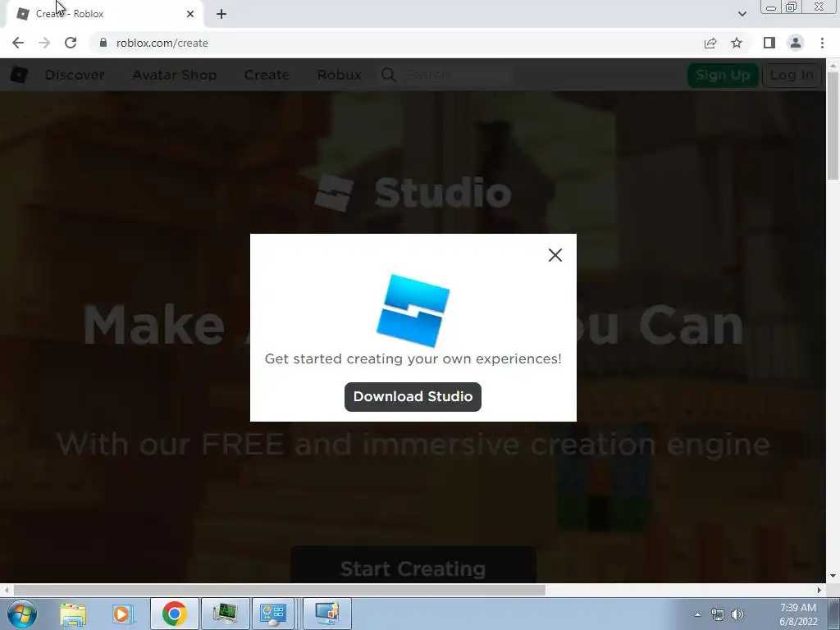Image resolution: width=840 pixels, height=630 pixels.
Task: Click the lock icon in the address bar
Action: point(103,43)
